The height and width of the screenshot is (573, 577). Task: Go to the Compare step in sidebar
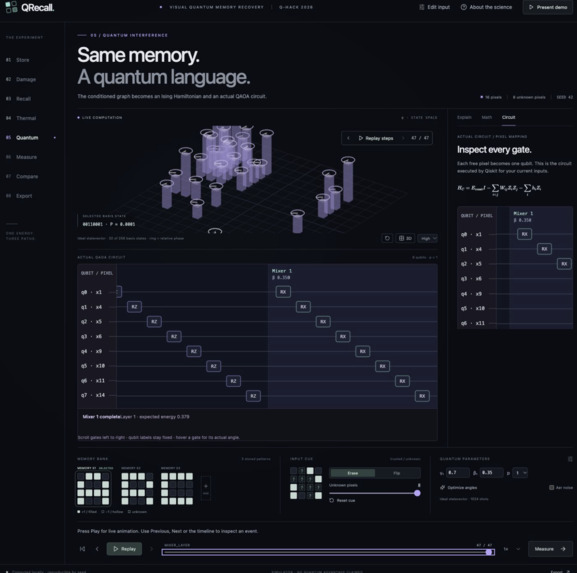(x=22, y=177)
